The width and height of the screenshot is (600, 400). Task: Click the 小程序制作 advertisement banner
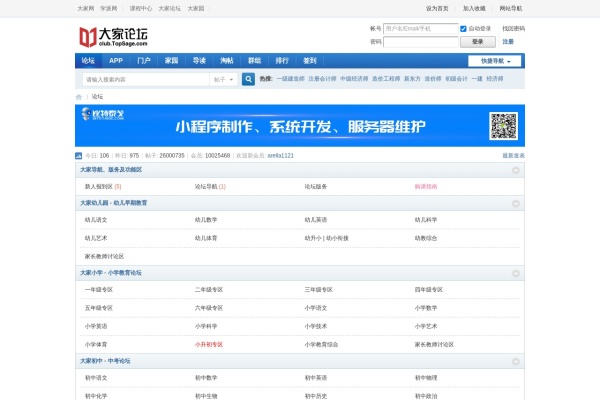click(x=300, y=128)
